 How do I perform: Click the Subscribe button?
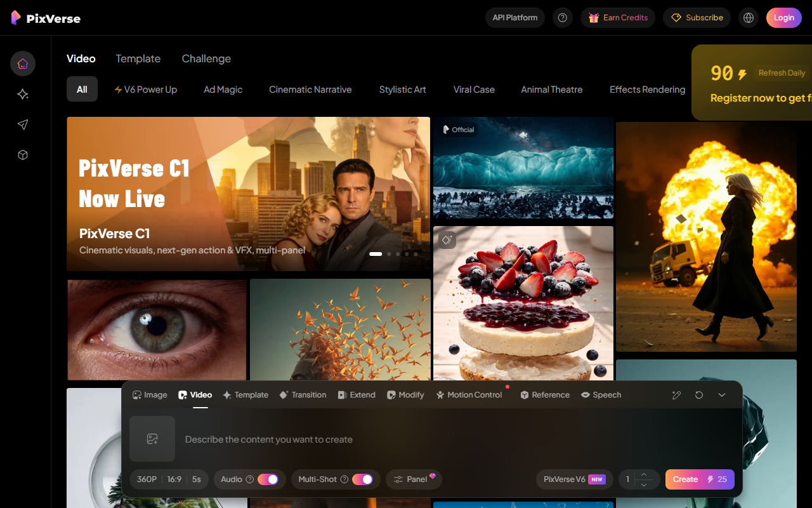pyautogui.click(x=697, y=18)
